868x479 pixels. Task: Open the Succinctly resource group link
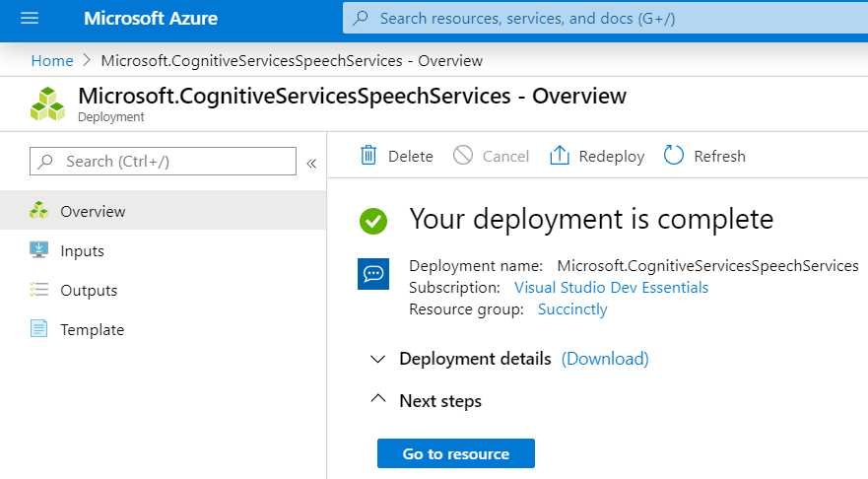tap(572, 309)
